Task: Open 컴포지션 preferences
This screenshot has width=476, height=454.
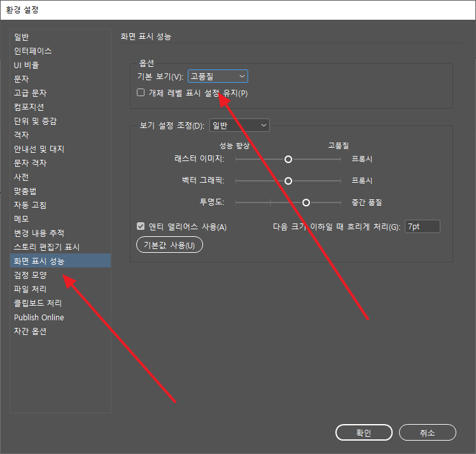Action: coord(60,107)
